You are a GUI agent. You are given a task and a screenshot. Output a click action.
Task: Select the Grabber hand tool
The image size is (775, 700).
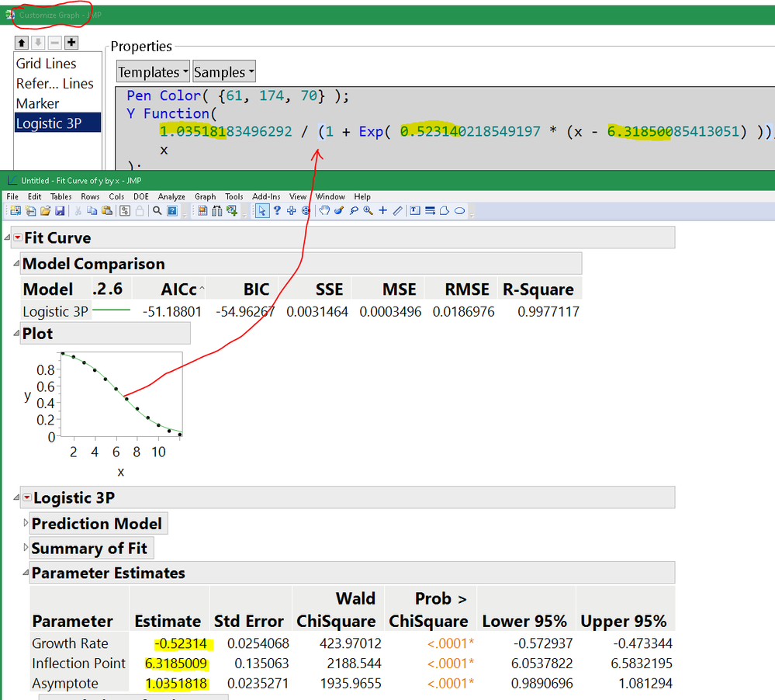click(x=324, y=210)
